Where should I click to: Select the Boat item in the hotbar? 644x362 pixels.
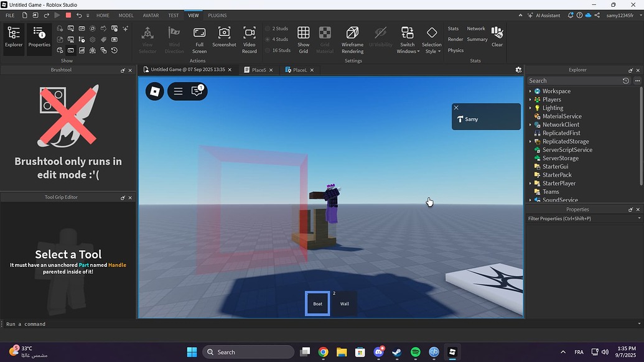pyautogui.click(x=317, y=303)
